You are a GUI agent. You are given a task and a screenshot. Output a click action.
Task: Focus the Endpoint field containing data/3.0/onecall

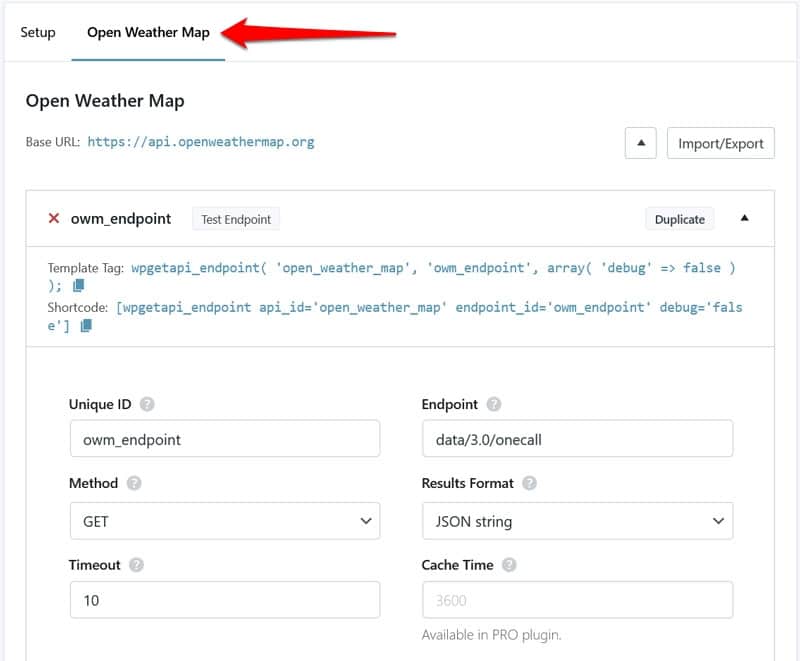click(578, 439)
